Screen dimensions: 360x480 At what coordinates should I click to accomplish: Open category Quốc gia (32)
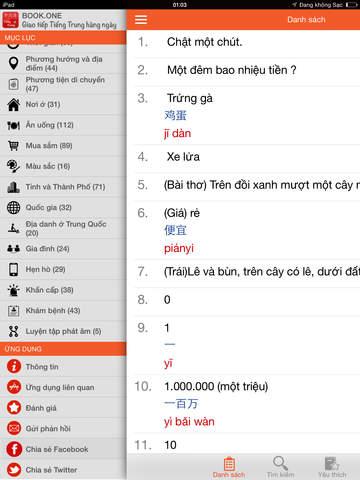(63, 207)
